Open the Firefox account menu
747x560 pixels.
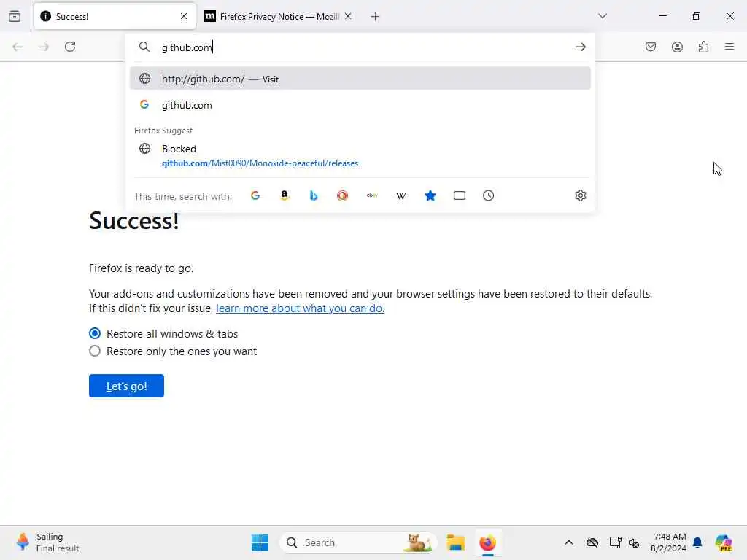[677, 47]
